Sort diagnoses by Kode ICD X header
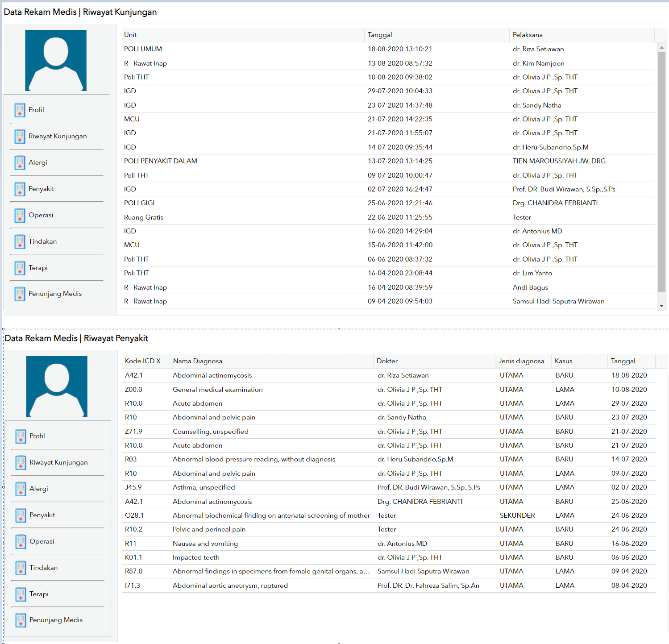 (x=145, y=361)
